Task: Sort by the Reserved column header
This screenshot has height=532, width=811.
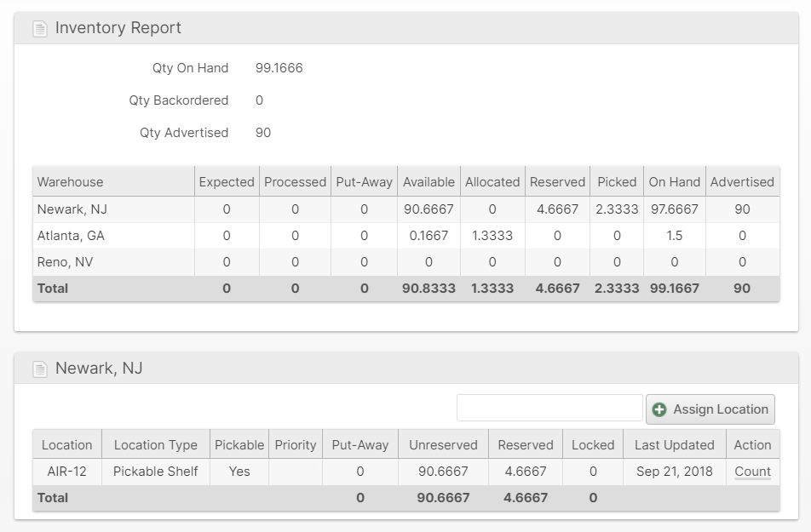Action: (x=558, y=181)
